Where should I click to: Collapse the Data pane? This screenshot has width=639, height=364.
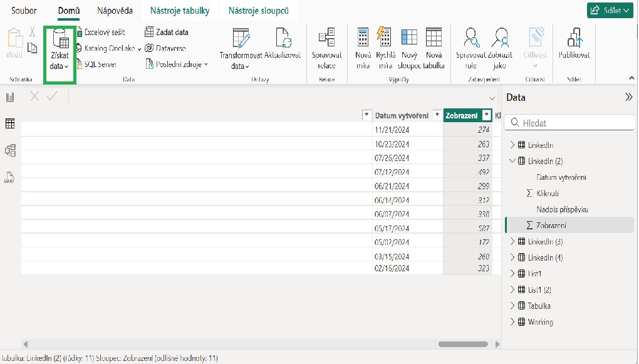click(629, 97)
